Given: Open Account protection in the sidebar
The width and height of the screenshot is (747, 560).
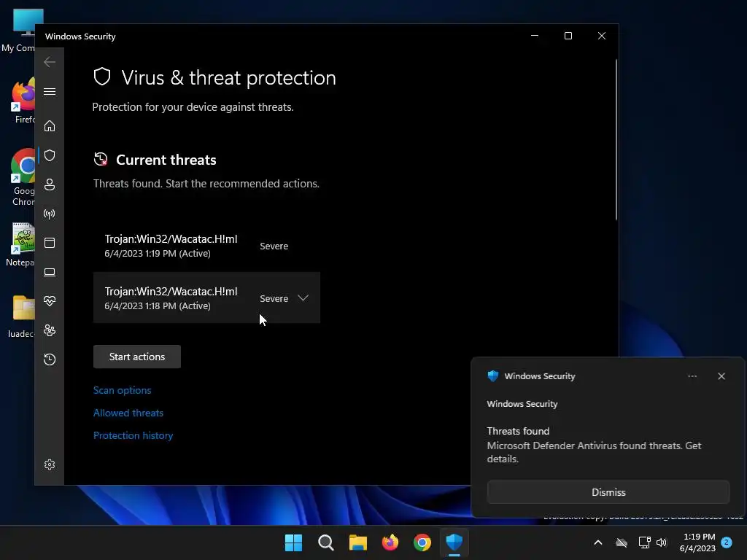Looking at the screenshot, I should (50, 184).
